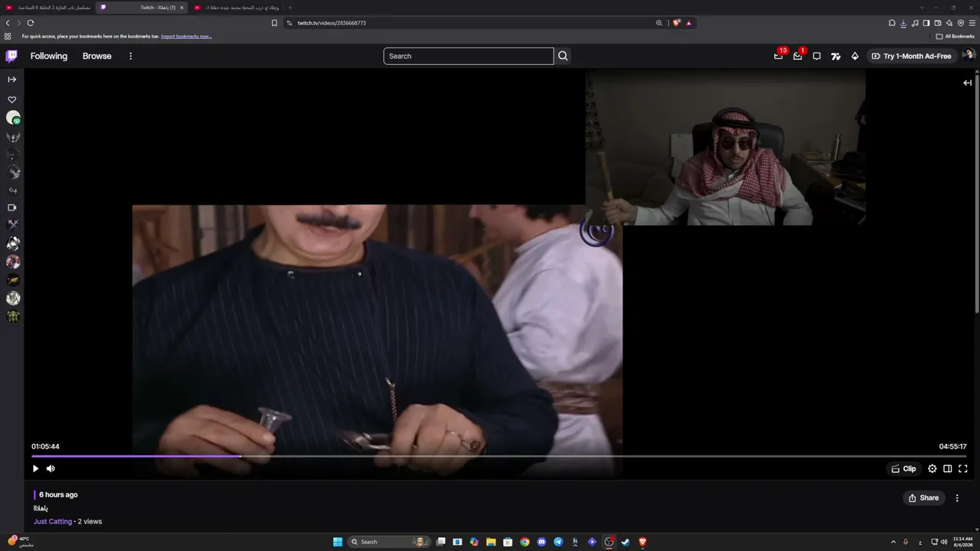
Task: Open the three-dot More menu beside Browse
Action: tap(131, 56)
